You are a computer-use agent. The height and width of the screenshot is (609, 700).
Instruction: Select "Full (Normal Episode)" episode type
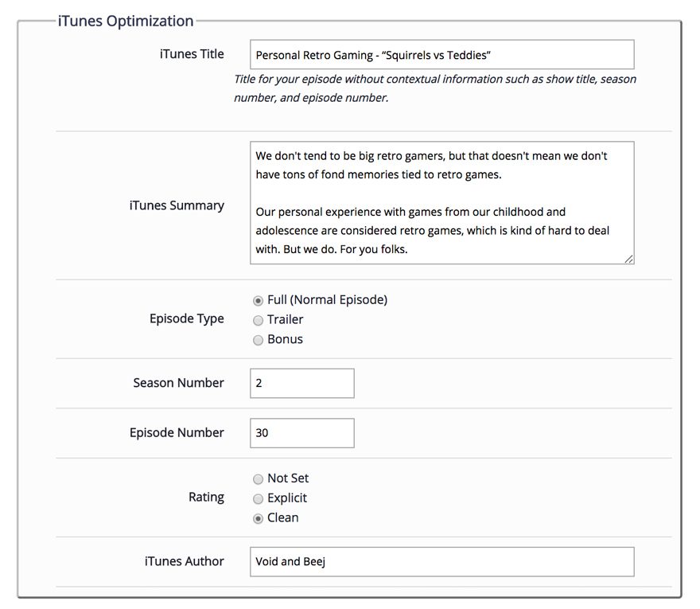pyautogui.click(x=258, y=300)
